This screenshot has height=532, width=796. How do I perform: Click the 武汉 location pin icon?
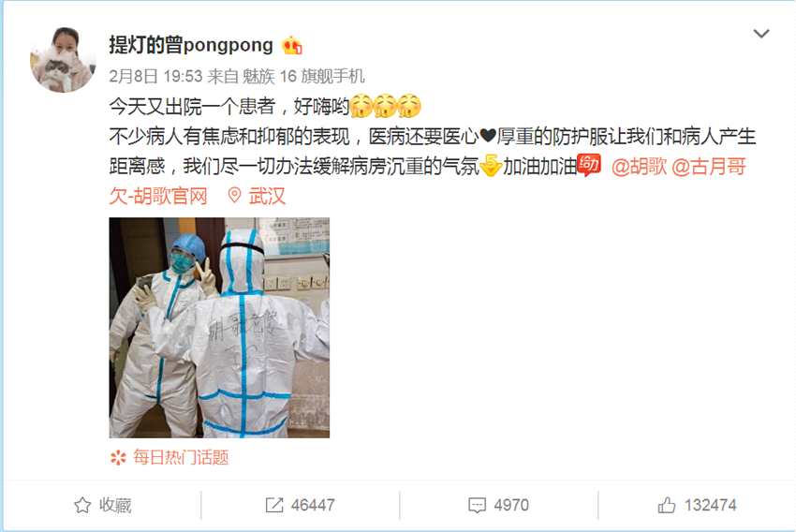click(x=234, y=196)
